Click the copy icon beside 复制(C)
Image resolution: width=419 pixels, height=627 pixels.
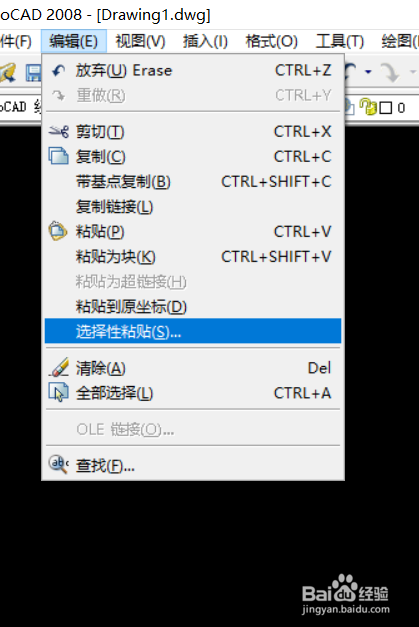[x=58, y=156]
